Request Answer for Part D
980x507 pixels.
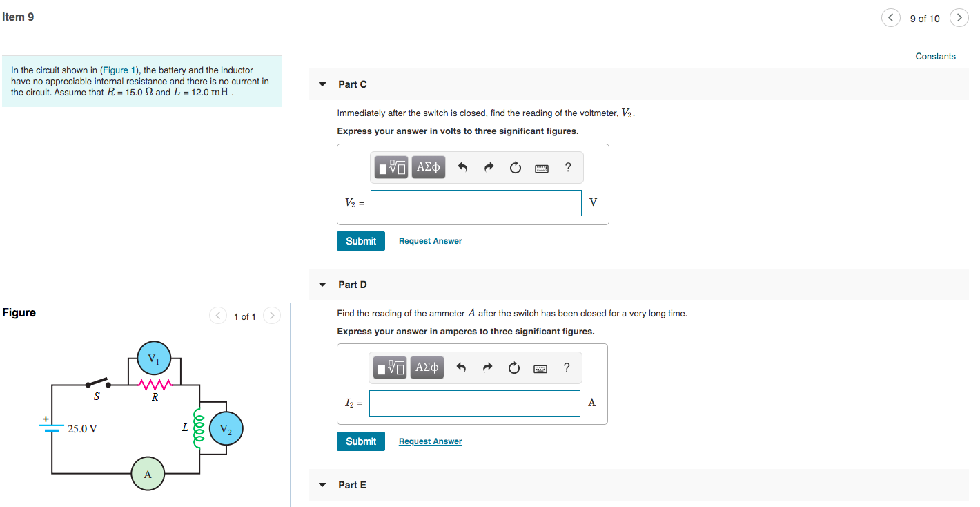pos(430,441)
